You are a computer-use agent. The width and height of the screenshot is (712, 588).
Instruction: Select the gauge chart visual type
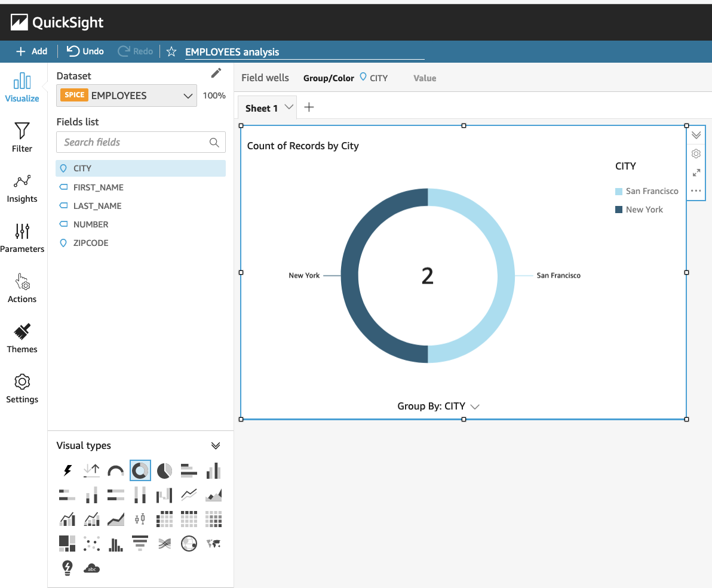(x=116, y=471)
